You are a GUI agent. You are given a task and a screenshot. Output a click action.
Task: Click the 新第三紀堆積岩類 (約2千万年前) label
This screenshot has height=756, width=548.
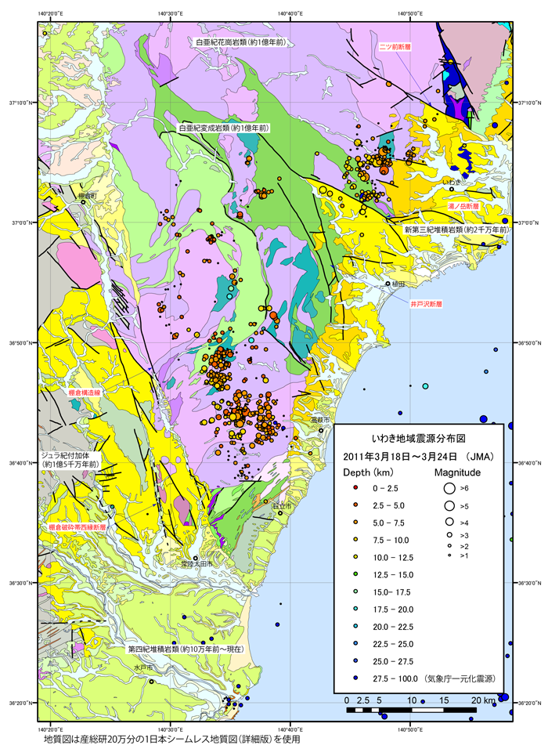pyautogui.click(x=456, y=230)
